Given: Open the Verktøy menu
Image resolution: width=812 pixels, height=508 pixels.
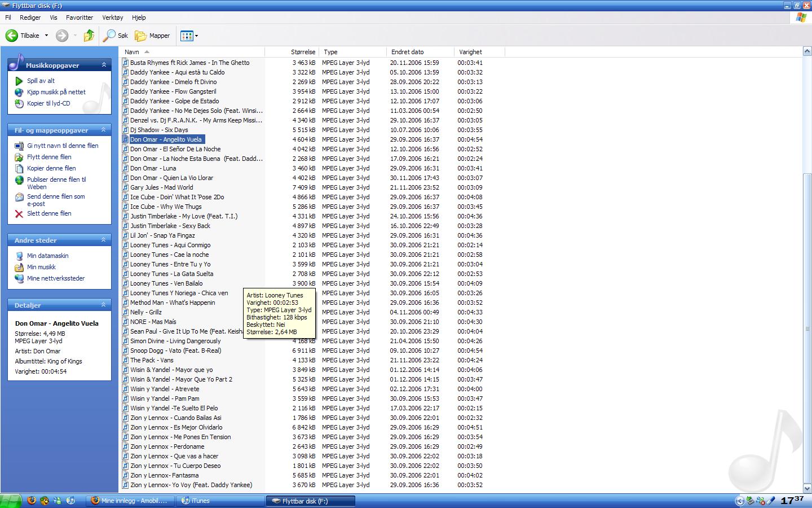Looking at the screenshot, I should (x=112, y=17).
